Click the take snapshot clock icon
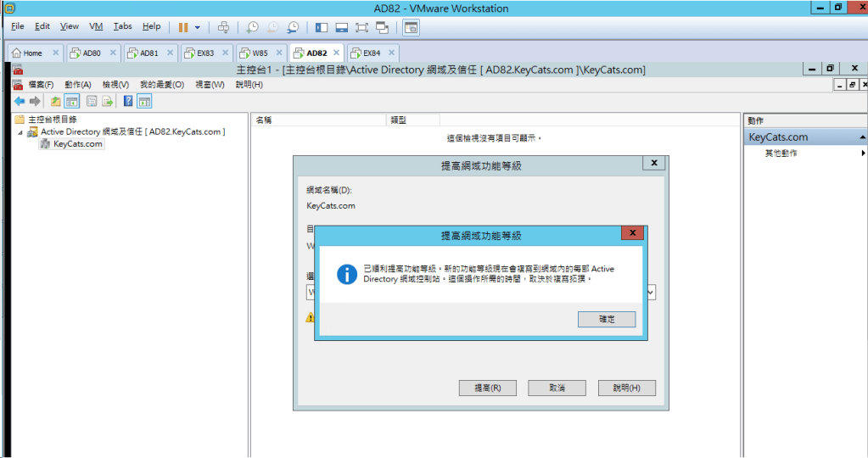The image size is (868, 458). [252, 27]
